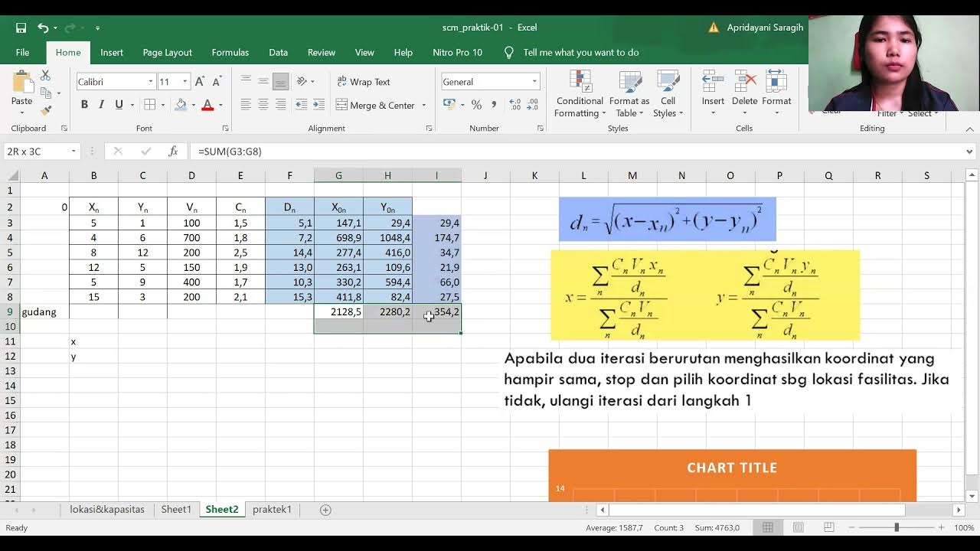The height and width of the screenshot is (551, 980).
Task: Open Cell Styles gallery
Action: [x=668, y=95]
